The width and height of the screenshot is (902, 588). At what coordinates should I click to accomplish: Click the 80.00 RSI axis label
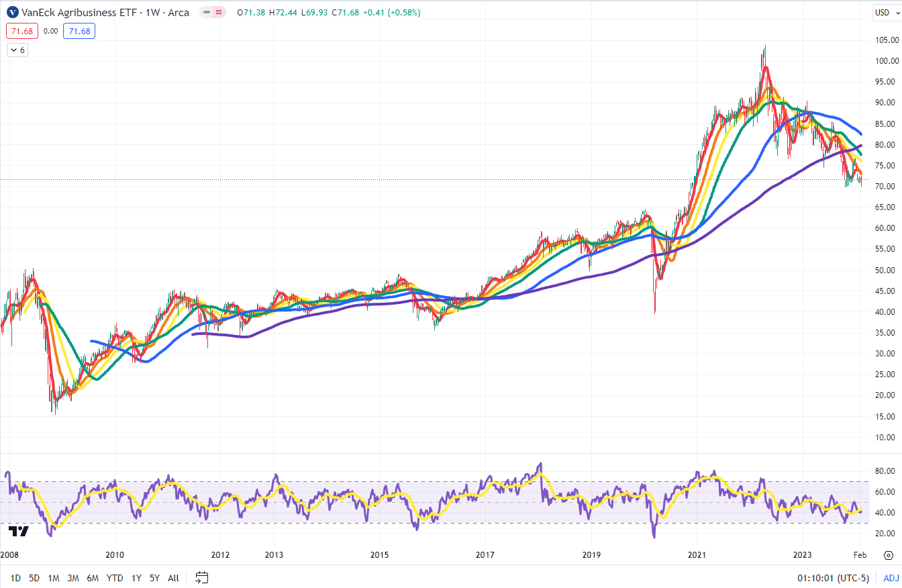(885, 471)
